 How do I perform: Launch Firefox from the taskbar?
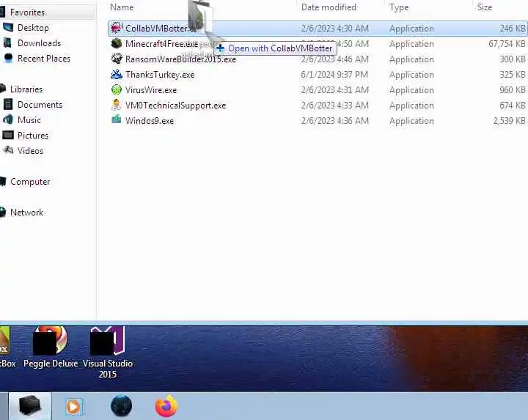(166, 406)
